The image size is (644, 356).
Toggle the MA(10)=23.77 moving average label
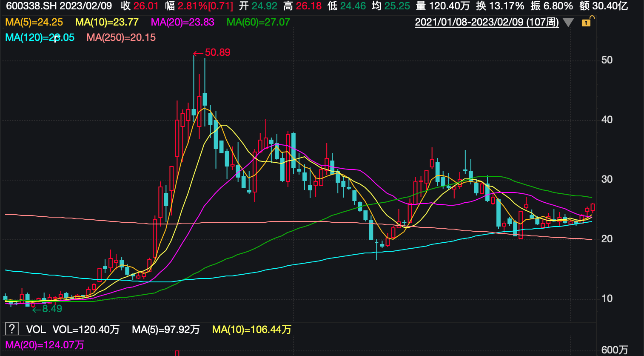107,22
